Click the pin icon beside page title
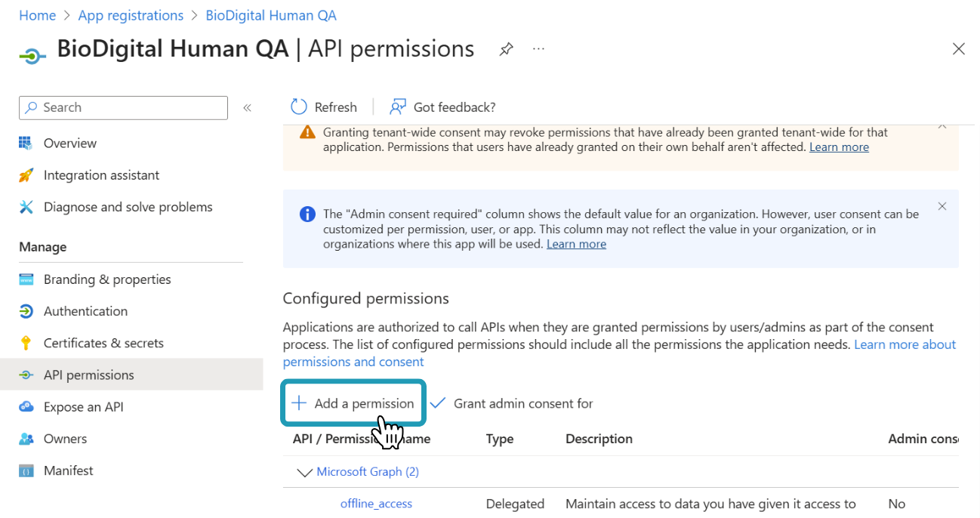The width and height of the screenshot is (980, 518). 506,49
